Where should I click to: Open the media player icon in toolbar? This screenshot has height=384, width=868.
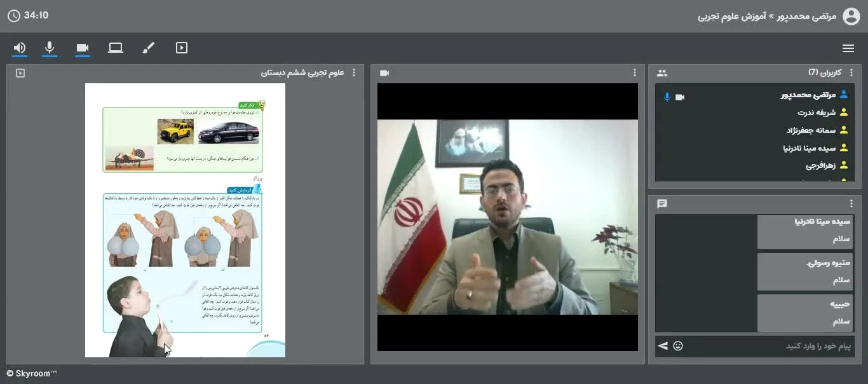click(x=182, y=48)
